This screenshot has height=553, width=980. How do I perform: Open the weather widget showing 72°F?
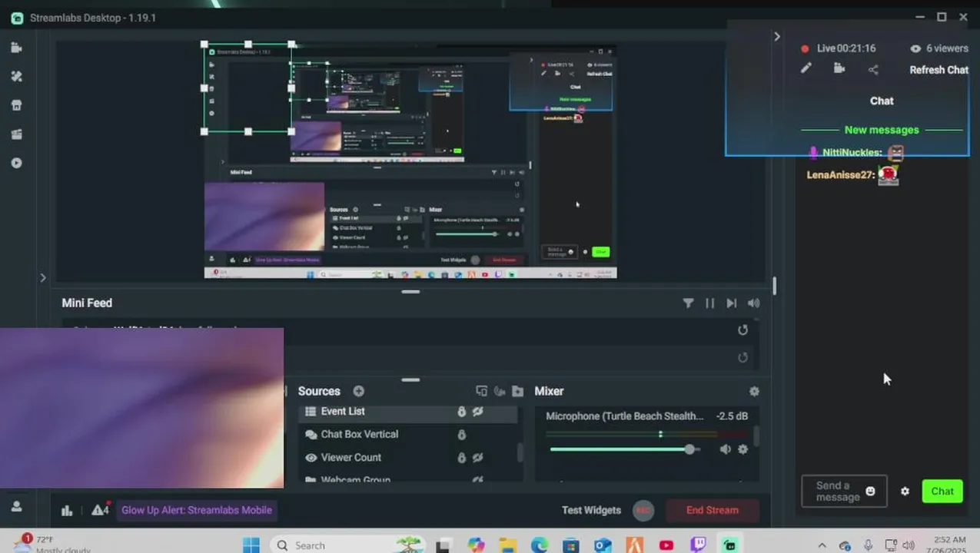[52, 544]
